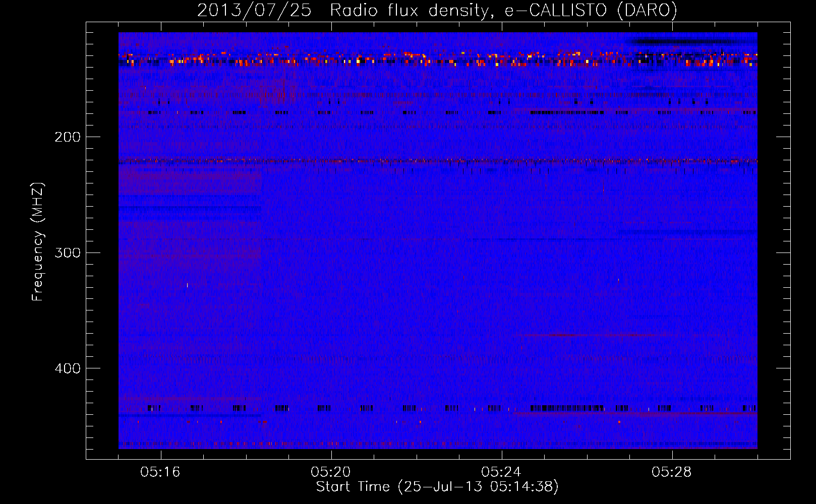Click the '05:28' time axis label
This screenshot has height=504, width=816.
(x=672, y=472)
